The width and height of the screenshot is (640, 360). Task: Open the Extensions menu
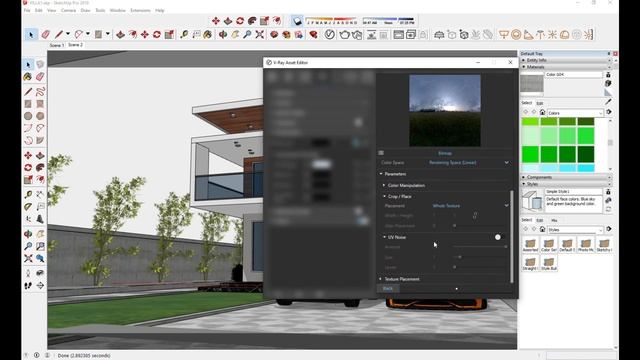pyautogui.click(x=140, y=10)
